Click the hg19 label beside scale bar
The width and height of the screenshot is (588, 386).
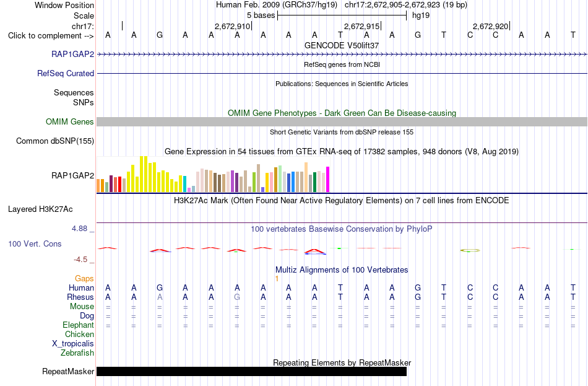(x=421, y=15)
